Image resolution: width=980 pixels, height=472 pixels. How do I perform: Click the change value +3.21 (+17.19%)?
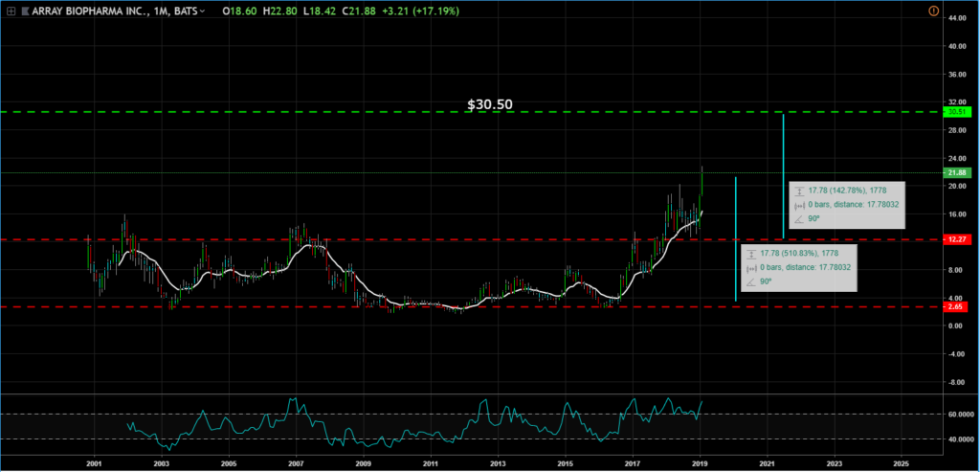tap(419, 11)
